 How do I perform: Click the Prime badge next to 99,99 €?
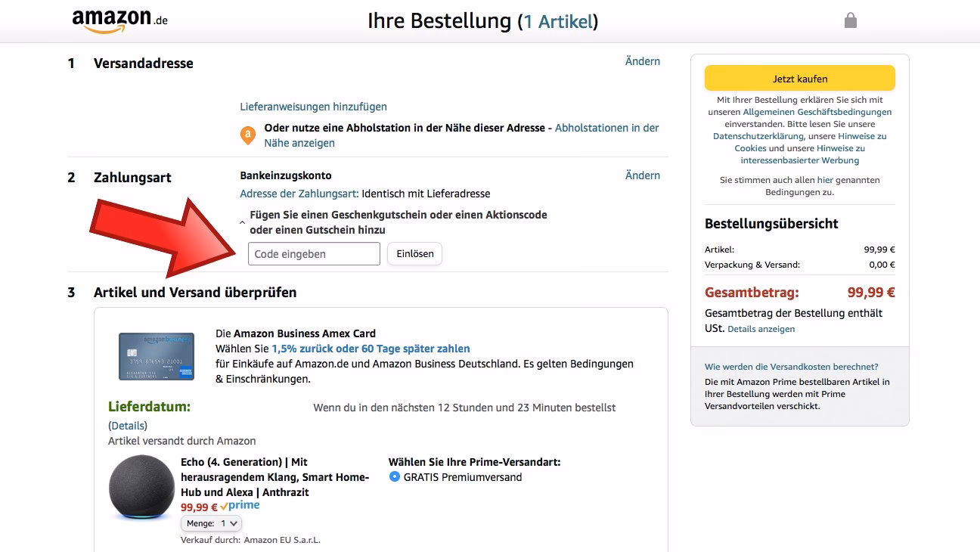click(x=240, y=504)
